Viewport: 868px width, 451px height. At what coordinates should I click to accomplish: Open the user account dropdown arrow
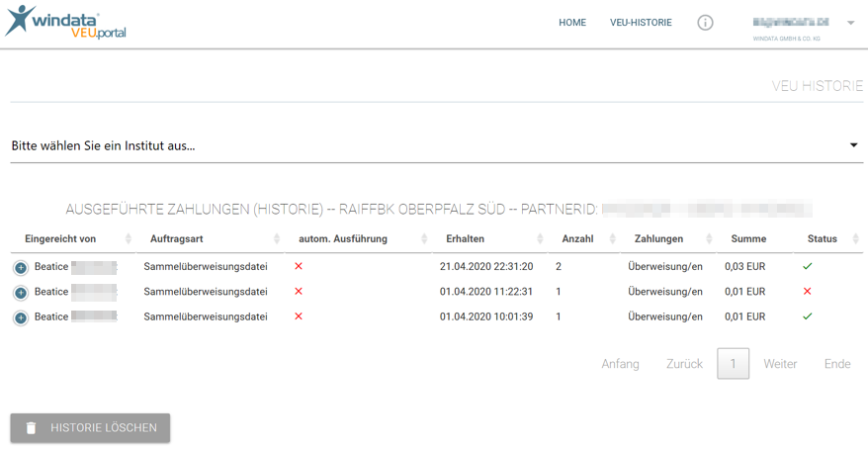851,24
